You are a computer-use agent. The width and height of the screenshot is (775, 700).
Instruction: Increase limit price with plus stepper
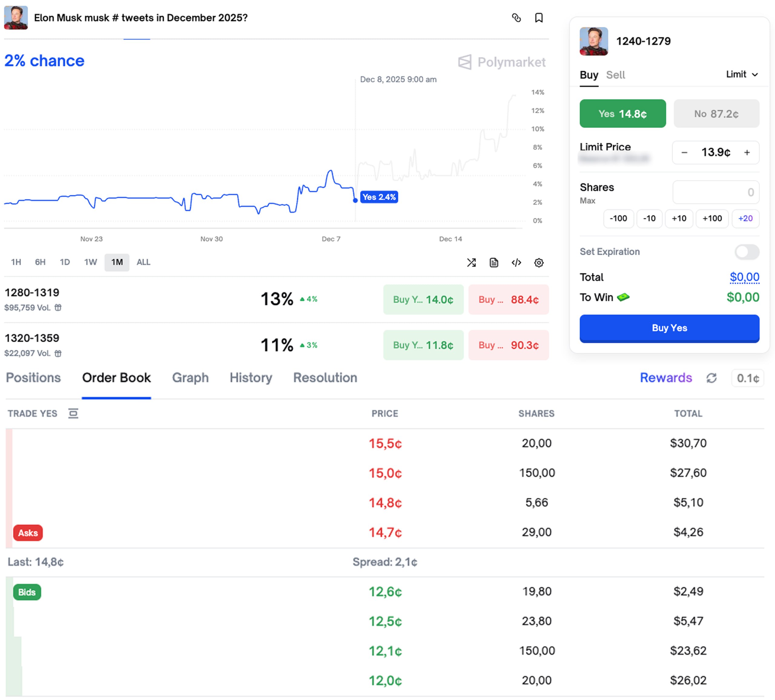(747, 152)
